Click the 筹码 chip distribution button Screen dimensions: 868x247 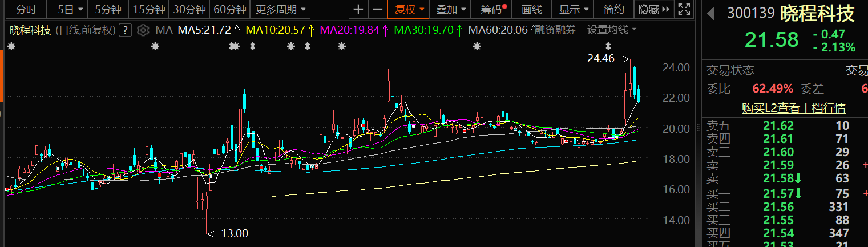(492, 9)
